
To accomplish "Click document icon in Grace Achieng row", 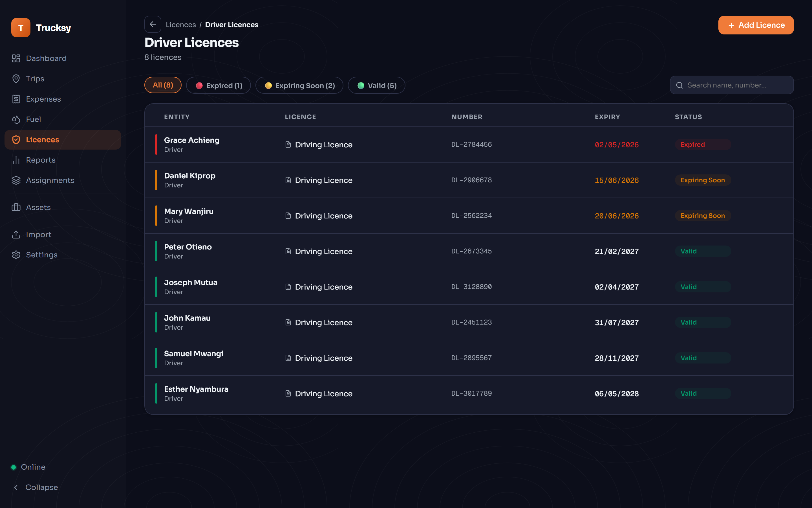I will tap(288, 145).
